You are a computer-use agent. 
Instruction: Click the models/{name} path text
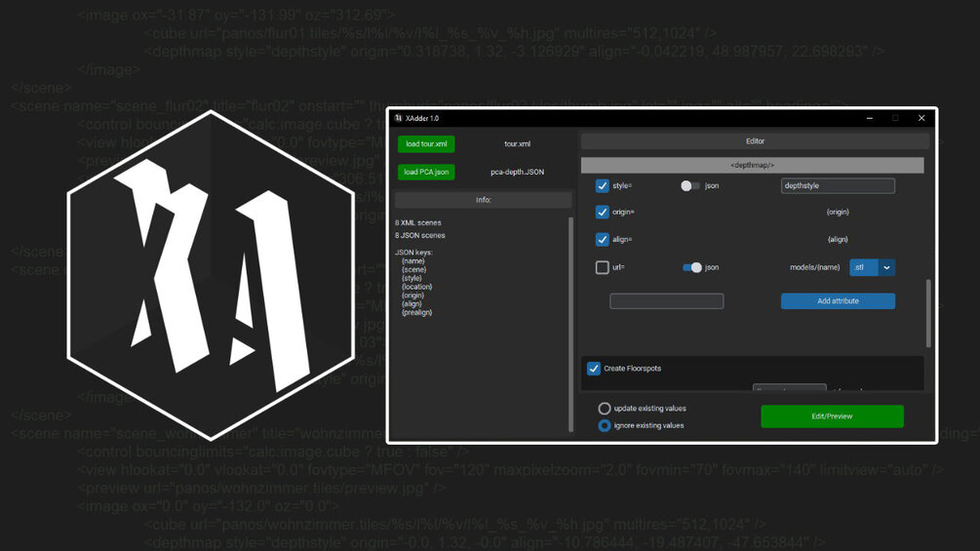[815, 267]
